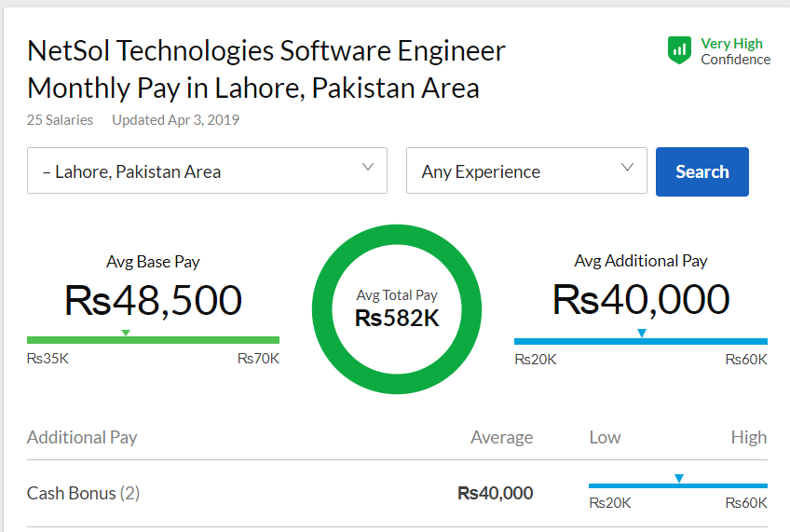Open the Any Experience dropdown
The image size is (790, 532).
(x=526, y=171)
